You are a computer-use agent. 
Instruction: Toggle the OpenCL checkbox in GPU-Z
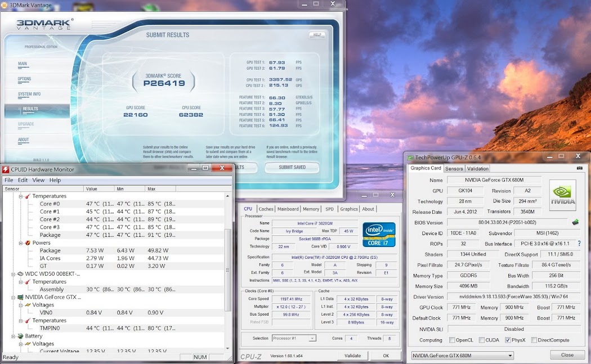point(452,340)
